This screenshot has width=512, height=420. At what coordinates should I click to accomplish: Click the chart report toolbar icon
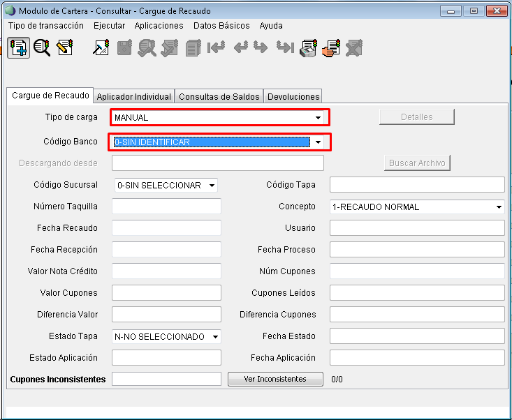coord(101,48)
